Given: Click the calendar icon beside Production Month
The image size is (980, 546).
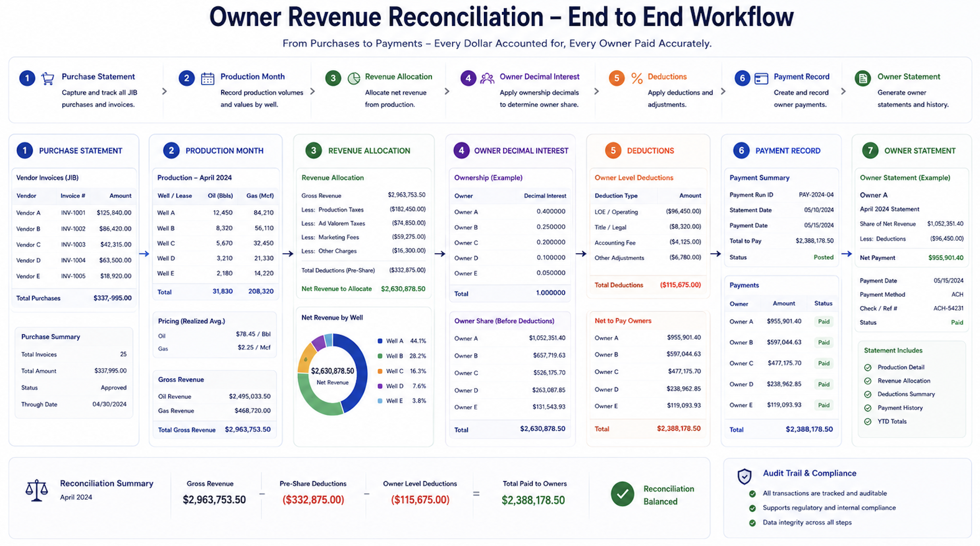Looking at the screenshot, I should coord(207,78).
